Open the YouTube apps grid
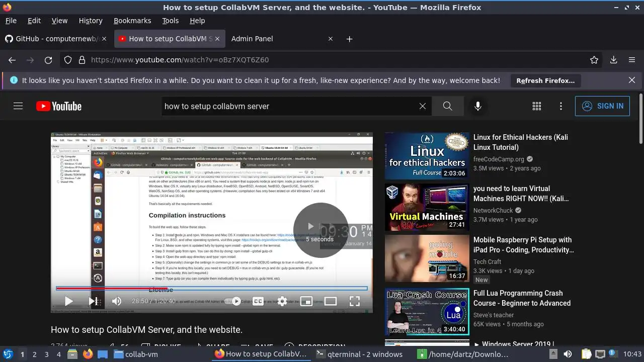 pos(537,106)
